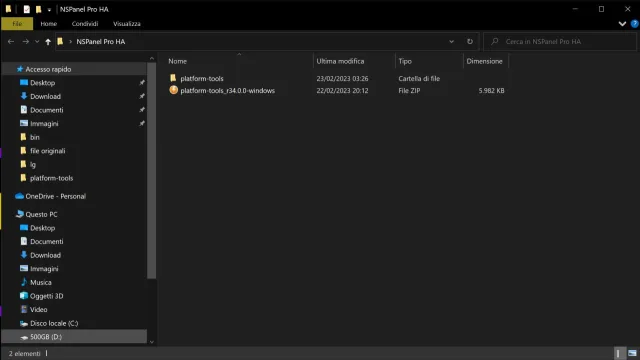Open the Video folder
This screenshot has height=360, width=640.
38,310
